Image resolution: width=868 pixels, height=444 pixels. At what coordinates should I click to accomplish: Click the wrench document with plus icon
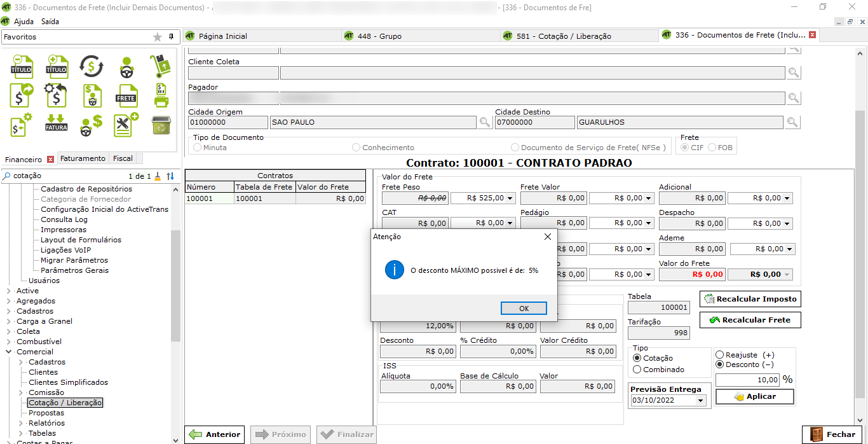pos(126,124)
